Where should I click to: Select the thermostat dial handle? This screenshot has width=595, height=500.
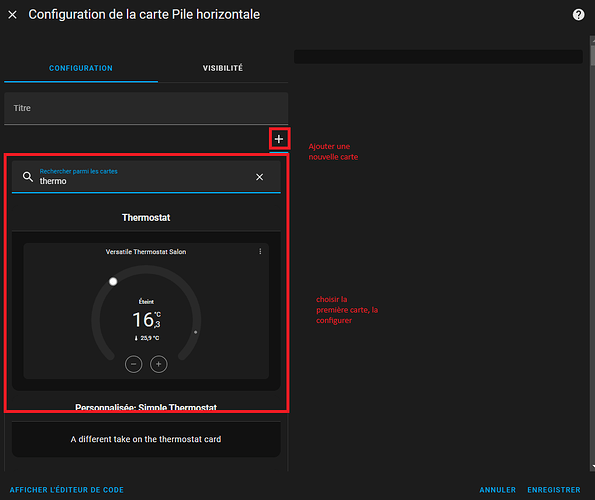click(113, 281)
